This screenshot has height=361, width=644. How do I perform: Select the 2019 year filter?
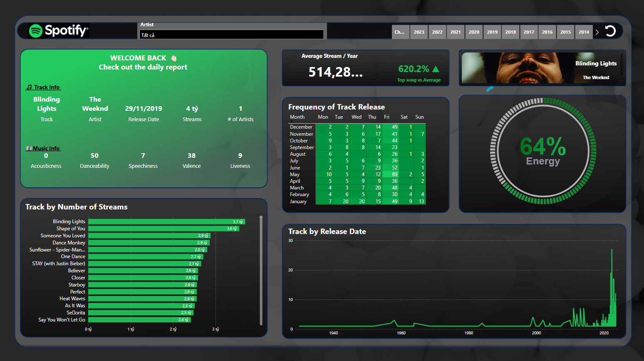[492, 32]
